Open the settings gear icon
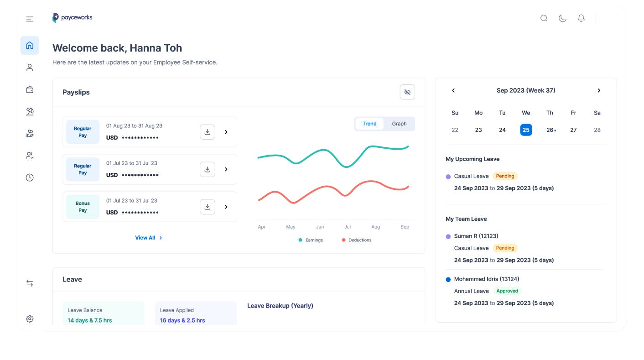Viewport: 644px width, 360px height. 30,318
